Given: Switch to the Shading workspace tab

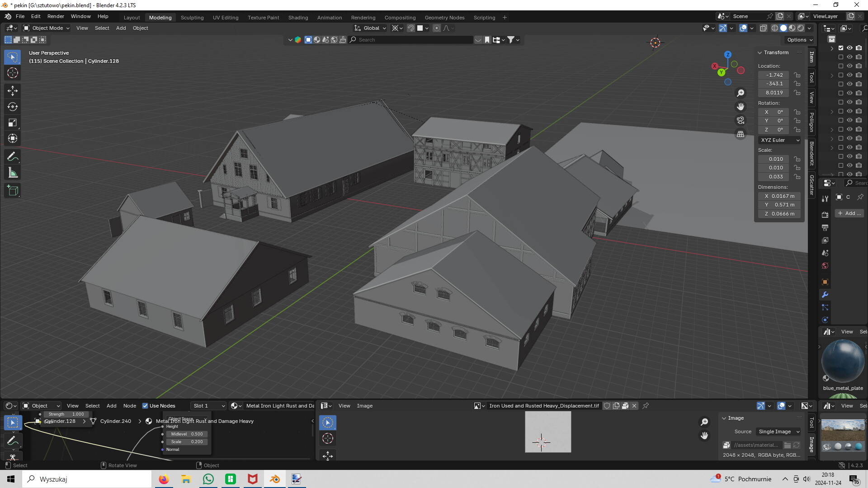Looking at the screenshot, I should (x=298, y=18).
